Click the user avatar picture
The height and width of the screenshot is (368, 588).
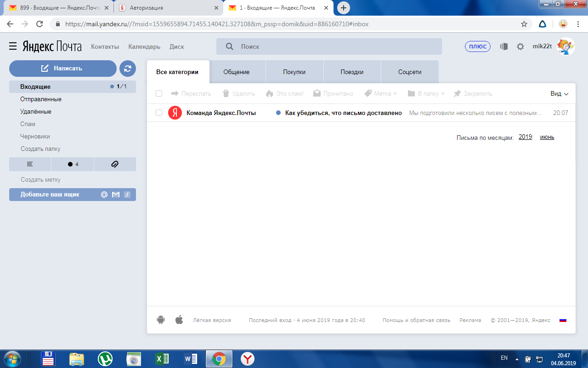coord(566,46)
